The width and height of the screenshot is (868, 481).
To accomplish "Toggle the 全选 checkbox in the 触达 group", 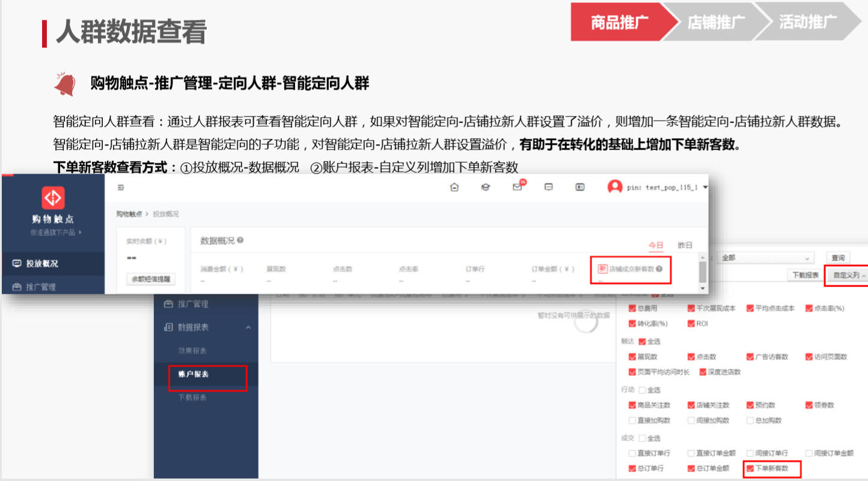I will tap(642, 341).
